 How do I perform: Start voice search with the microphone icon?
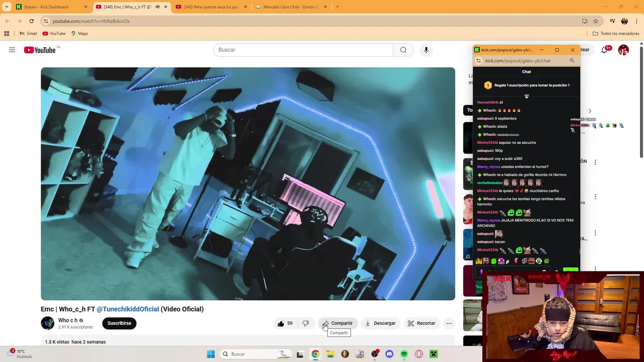[426, 50]
